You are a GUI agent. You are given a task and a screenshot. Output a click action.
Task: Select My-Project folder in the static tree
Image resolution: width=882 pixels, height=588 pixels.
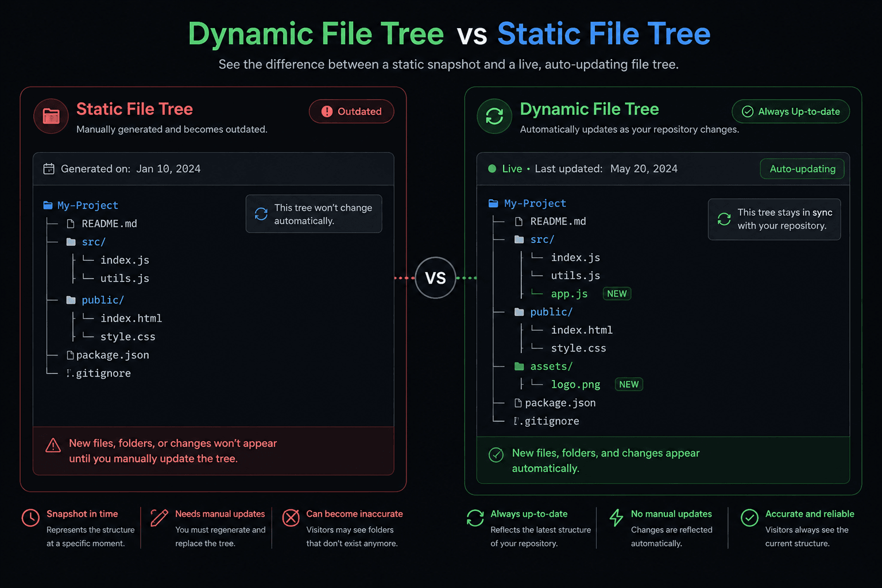[x=81, y=205]
